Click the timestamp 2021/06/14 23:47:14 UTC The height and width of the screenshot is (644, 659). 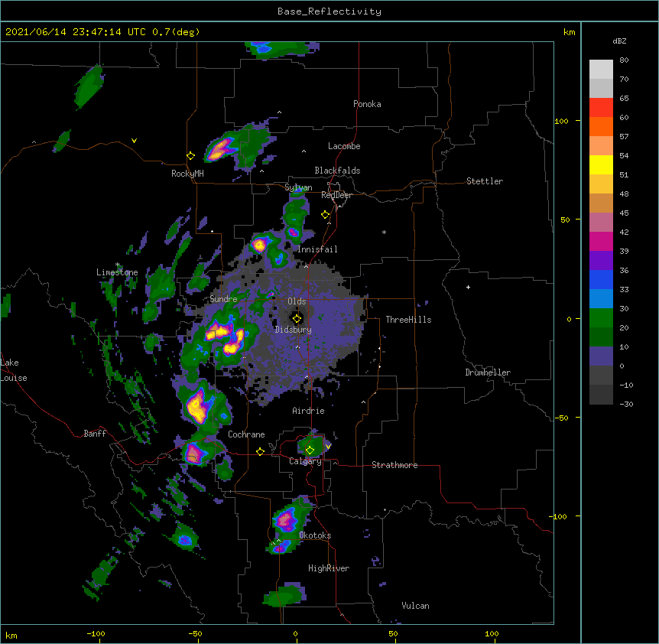point(75,32)
